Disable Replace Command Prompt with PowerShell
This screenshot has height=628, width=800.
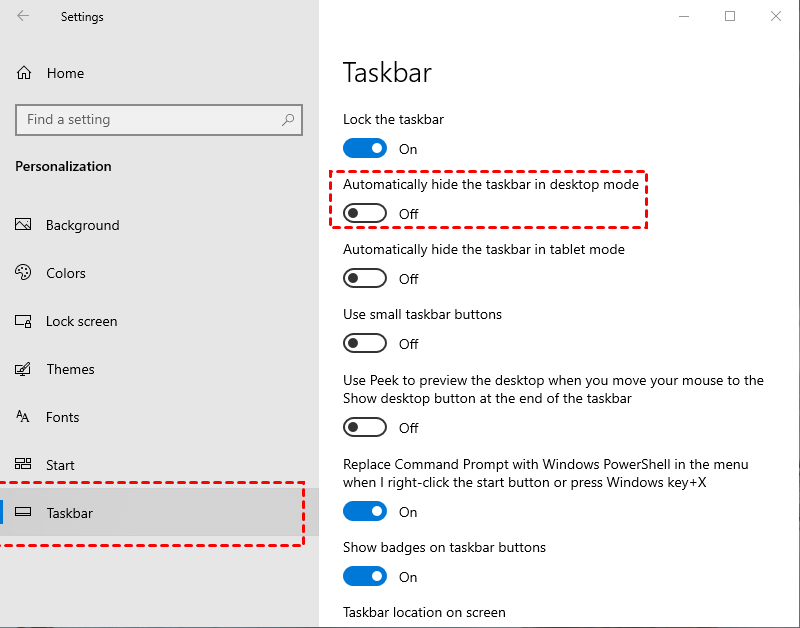[x=365, y=511]
